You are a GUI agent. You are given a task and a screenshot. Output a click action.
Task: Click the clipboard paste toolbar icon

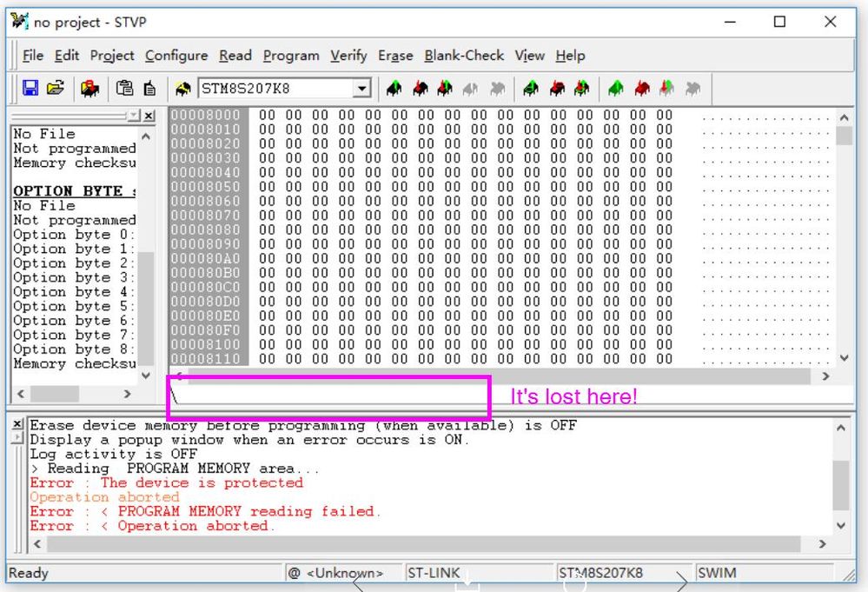[x=124, y=88]
